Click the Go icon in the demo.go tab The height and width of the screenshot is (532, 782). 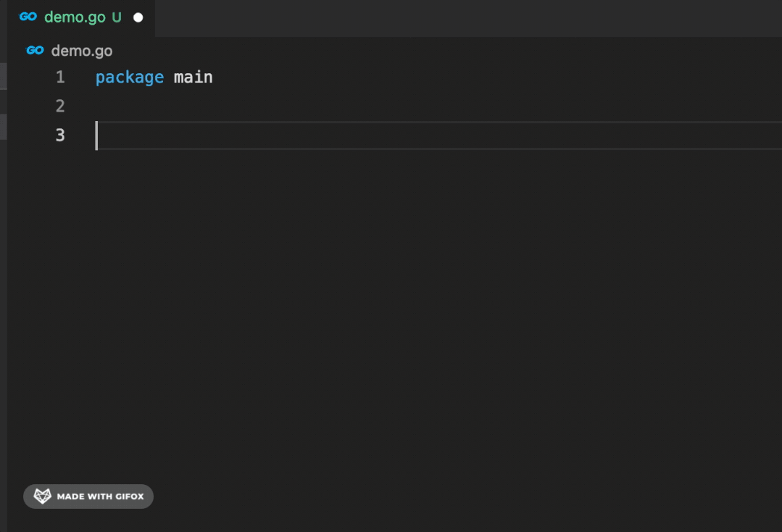28,17
